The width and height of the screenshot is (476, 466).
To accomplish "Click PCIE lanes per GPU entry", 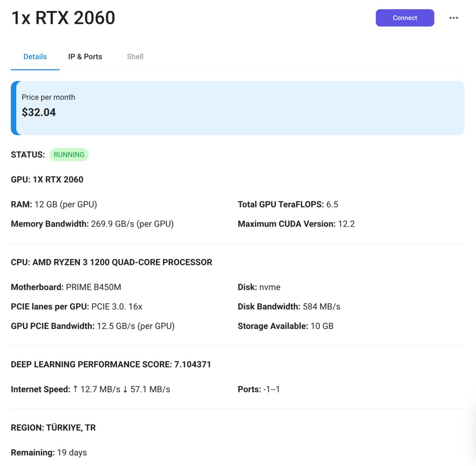I will pos(77,307).
